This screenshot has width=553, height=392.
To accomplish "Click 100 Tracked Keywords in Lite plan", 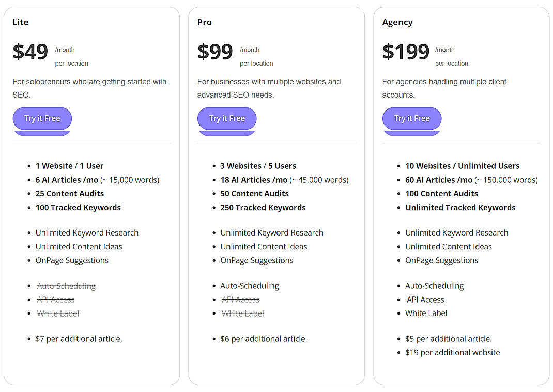I will (x=78, y=207).
